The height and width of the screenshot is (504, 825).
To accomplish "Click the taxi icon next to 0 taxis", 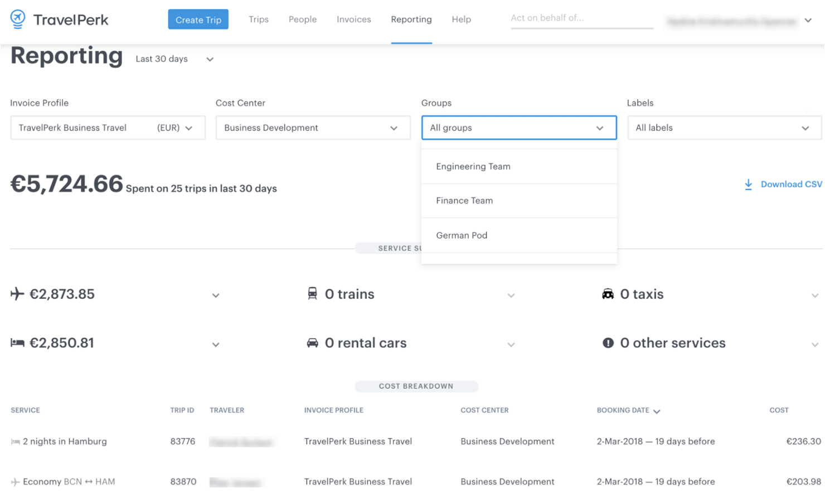I will coord(608,294).
